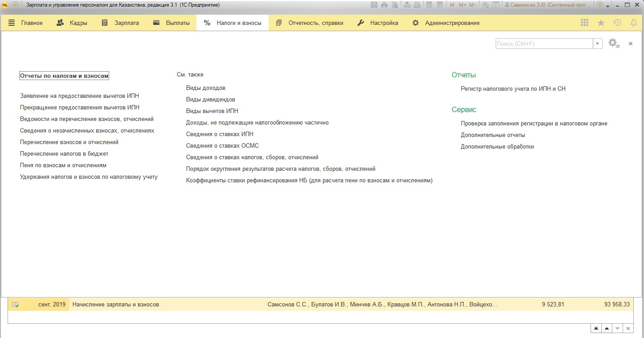Viewport: 644px width, 338px height.
Task: Click the M memory button
Action: pyautogui.click(x=452, y=5)
